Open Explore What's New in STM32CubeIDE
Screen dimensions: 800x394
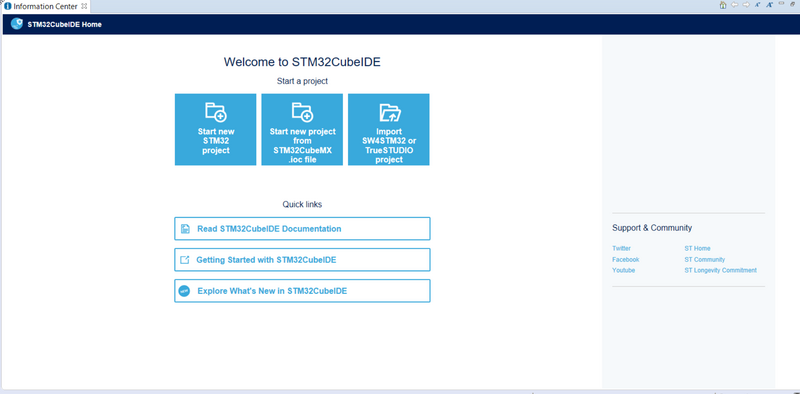(x=302, y=291)
